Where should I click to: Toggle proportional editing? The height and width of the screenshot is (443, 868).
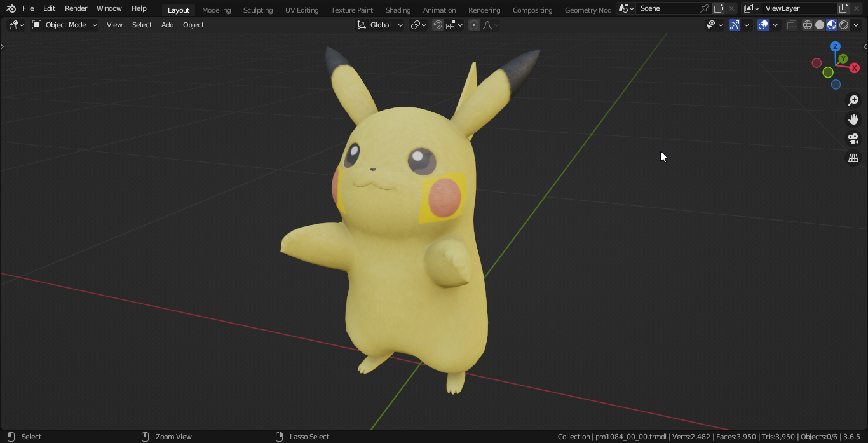coord(474,25)
